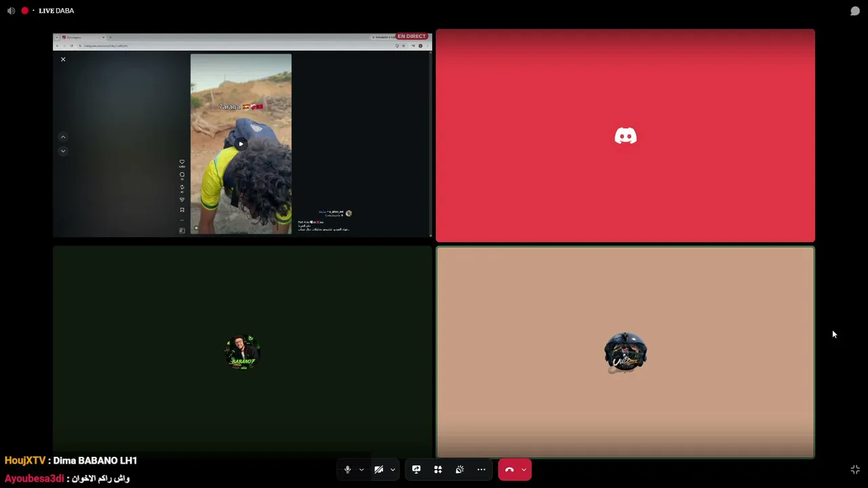Turn on the camera
This screenshot has height=488, width=868.
point(379,470)
